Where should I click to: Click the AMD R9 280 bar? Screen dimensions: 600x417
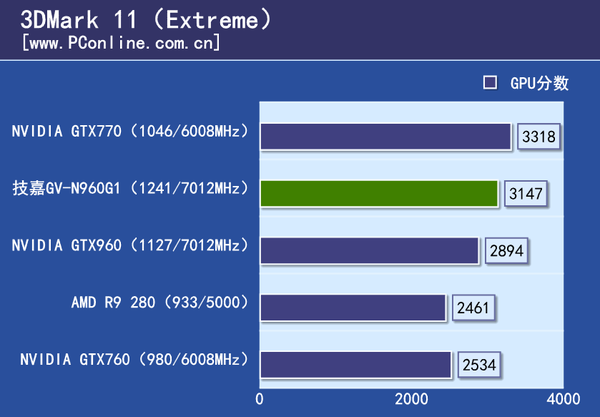coord(353,308)
